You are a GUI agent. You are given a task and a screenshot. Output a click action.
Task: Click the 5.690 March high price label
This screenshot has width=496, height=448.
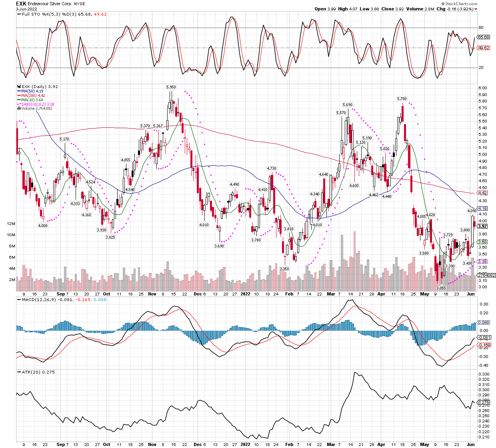(348, 104)
